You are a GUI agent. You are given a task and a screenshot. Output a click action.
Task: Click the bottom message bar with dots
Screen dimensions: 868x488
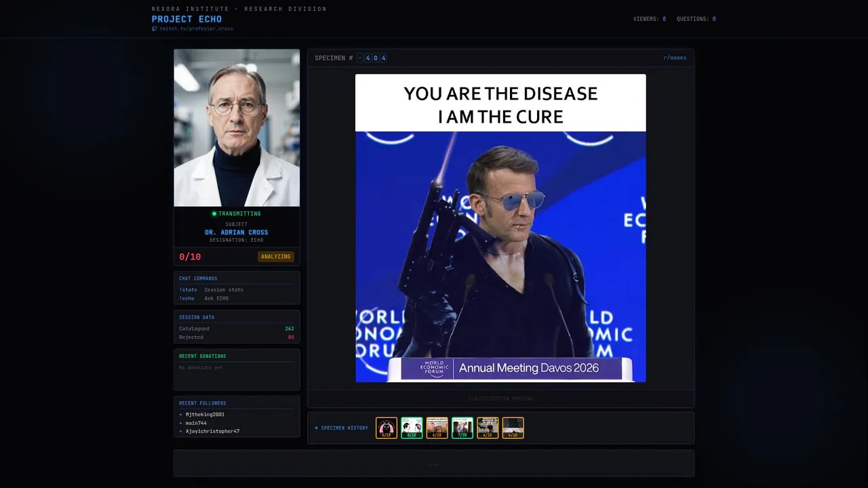(434, 464)
